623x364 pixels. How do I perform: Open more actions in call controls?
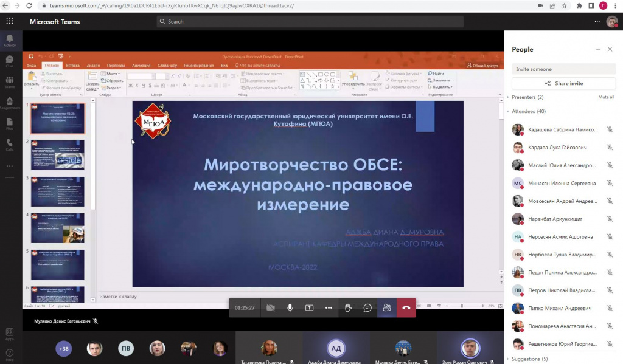(x=329, y=307)
